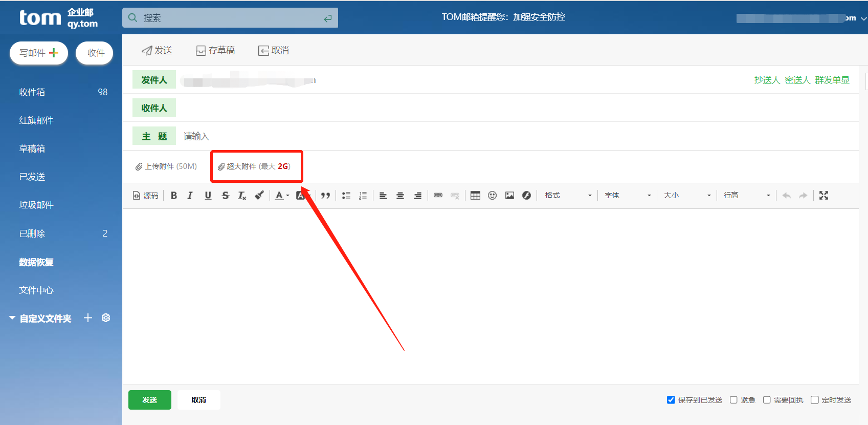Uncheck 保存到已发送 checkbox
Screen dimensions: 868x425
(671, 400)
